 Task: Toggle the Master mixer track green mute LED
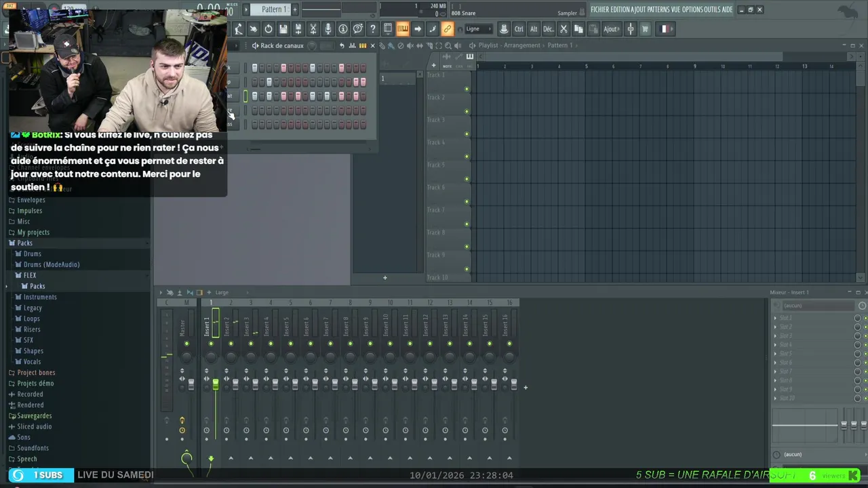[186, 344]
